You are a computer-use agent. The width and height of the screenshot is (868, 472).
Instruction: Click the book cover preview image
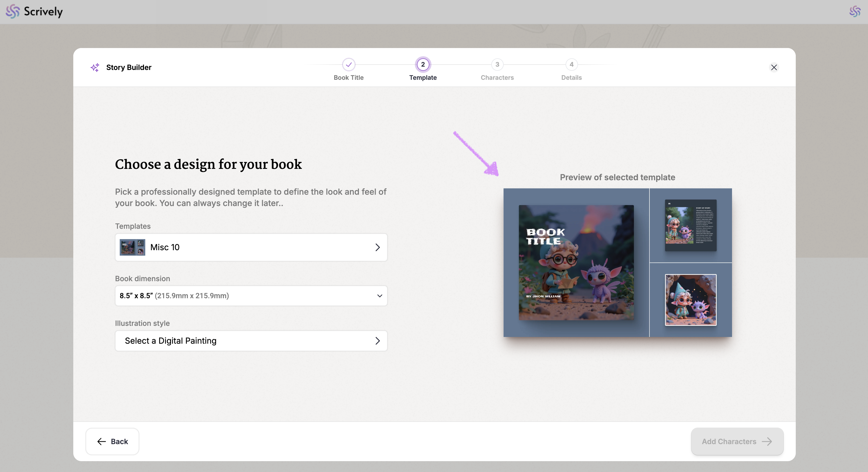point(576,263)
